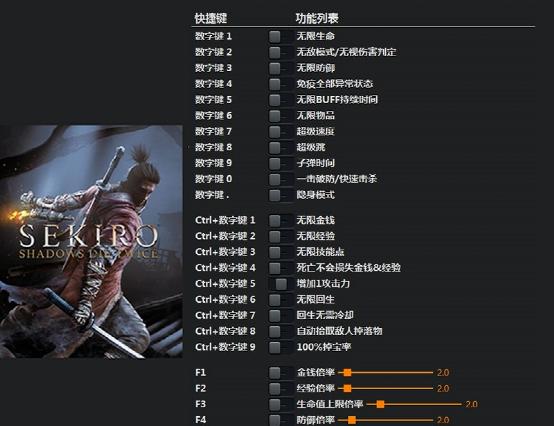Enable 100%掉宝率 toggle
Viewport: 554px width, 426px height.
[281, 347]
